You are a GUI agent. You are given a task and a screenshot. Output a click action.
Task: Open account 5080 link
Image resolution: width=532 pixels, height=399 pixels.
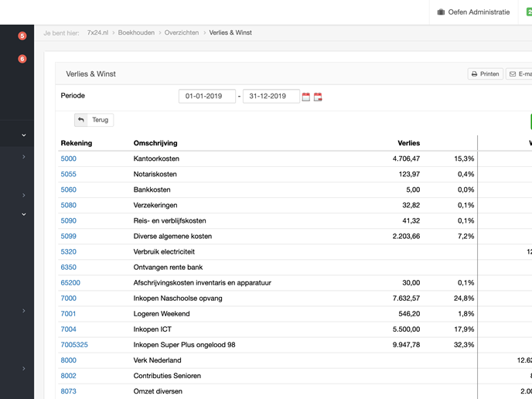point(69,205)
